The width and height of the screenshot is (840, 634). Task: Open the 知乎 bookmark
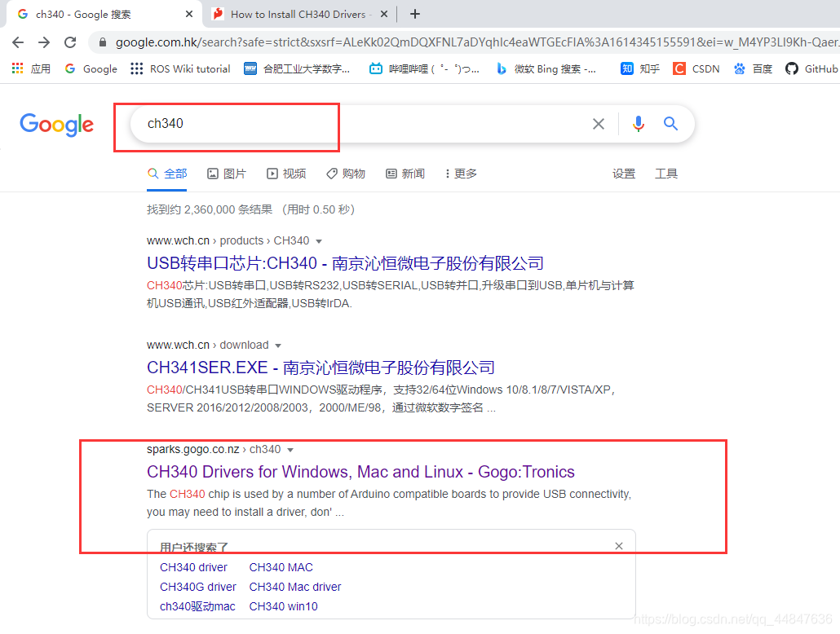[639, 68]
